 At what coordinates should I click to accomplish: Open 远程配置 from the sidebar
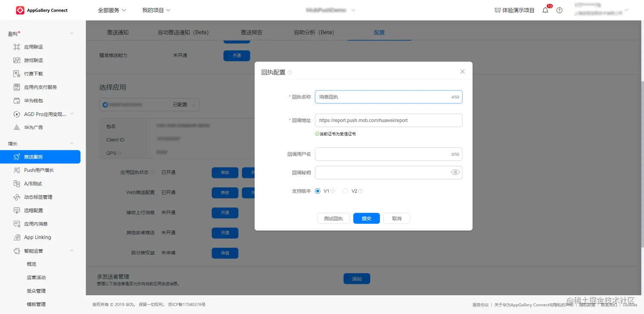33,210
